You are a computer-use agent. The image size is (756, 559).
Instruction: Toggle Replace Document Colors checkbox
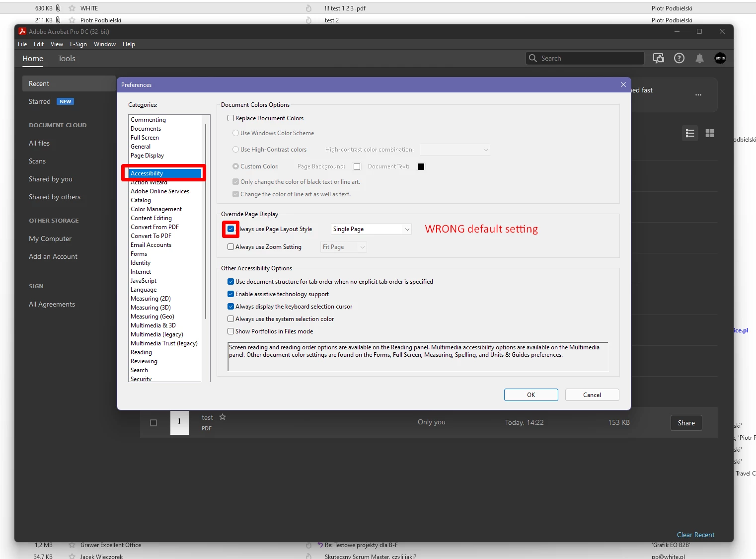(230, 118)
